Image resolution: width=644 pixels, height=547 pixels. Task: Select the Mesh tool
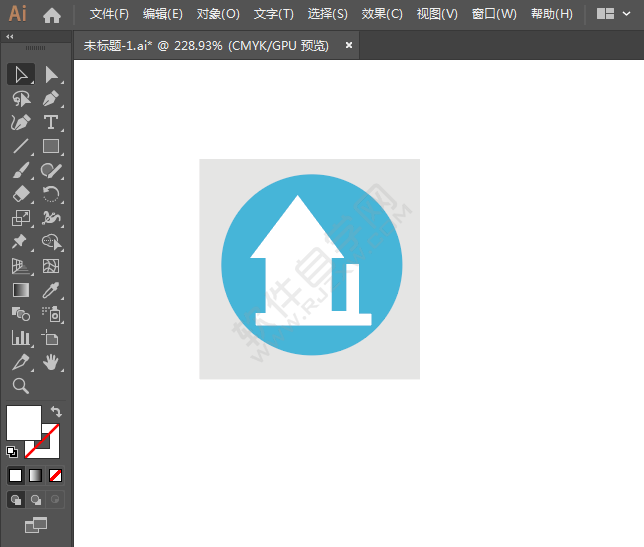51,266
